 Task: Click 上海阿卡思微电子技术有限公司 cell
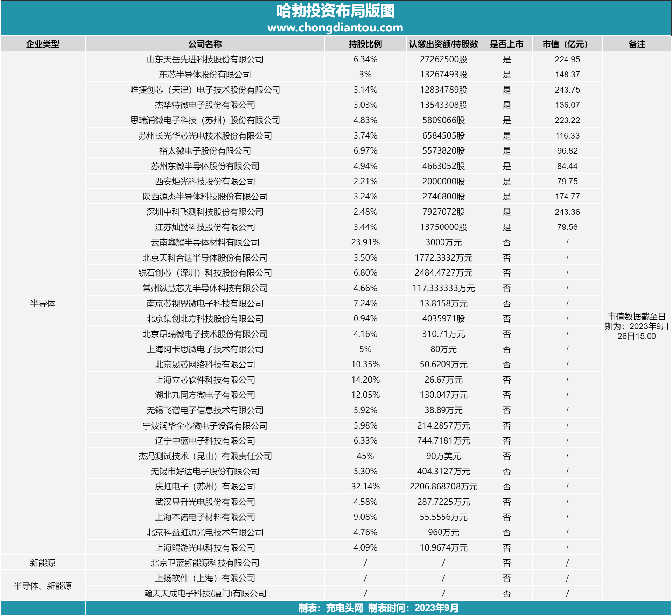205,349
